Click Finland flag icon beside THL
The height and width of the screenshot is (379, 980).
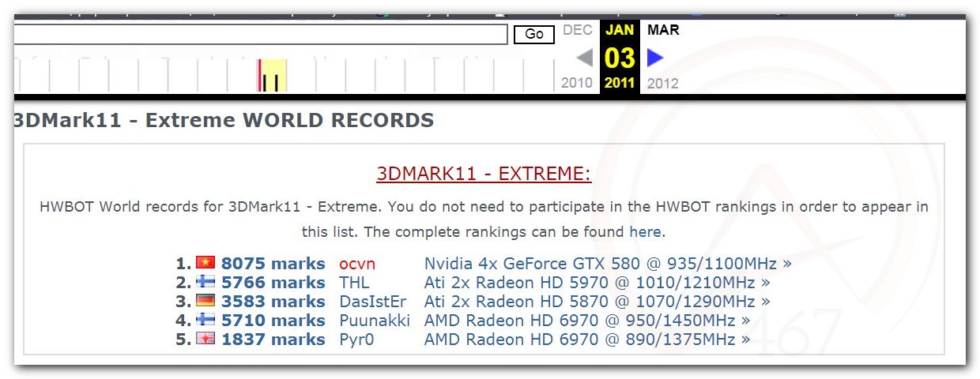tap(205, 282)
